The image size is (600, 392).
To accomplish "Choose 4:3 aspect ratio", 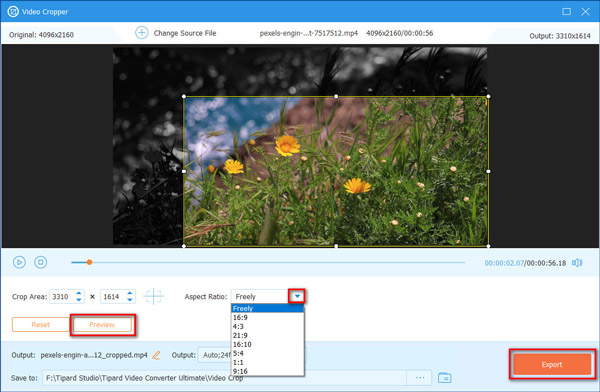I will (x=267, y=326).
